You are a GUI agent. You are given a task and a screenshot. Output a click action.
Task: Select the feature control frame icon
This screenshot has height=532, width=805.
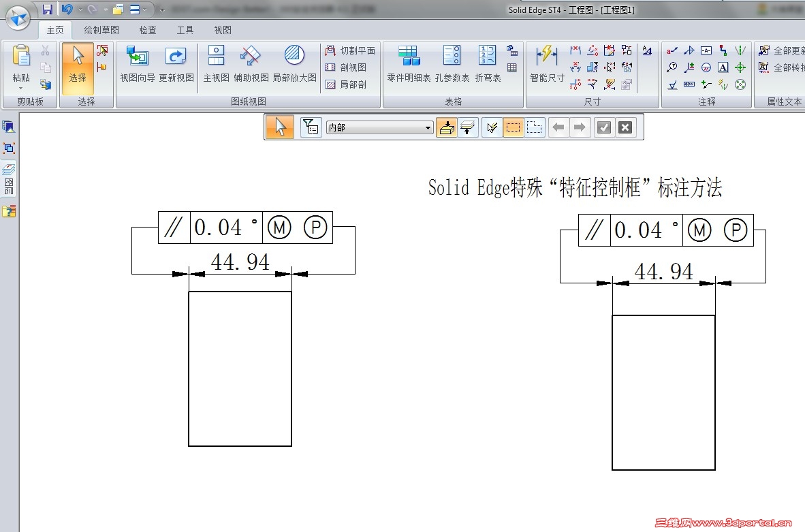[x=689, y=84]
